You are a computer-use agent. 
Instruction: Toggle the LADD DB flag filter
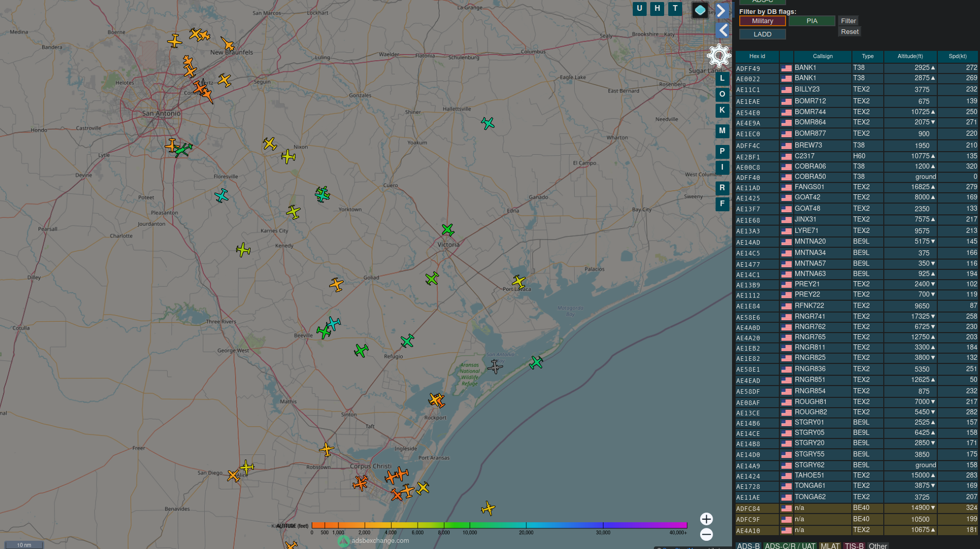pos(762,34)
